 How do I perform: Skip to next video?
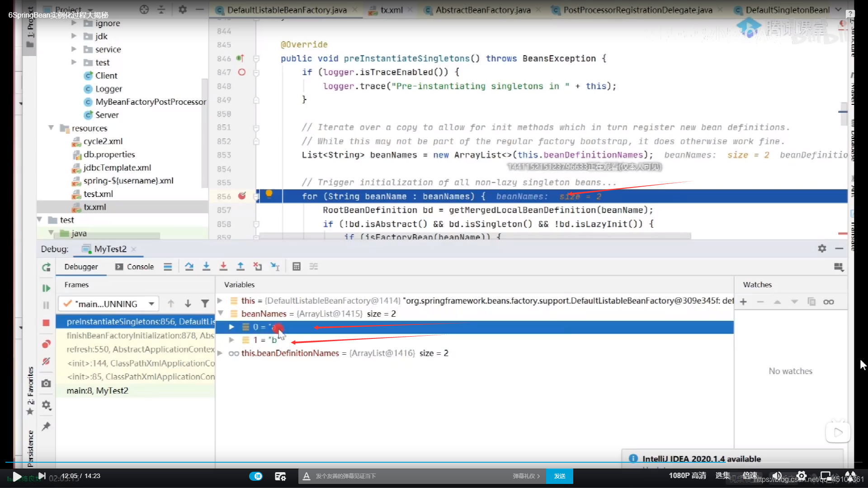pyautogui.click(x=42, y=476)
